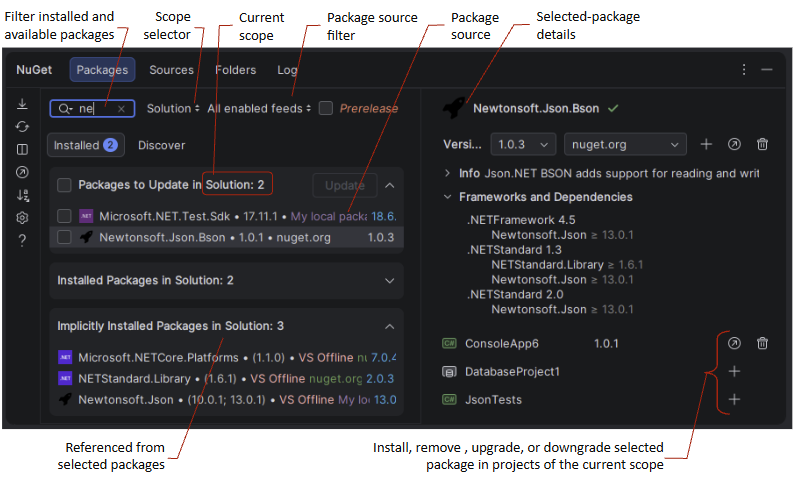Select Newtonsoft.Json.Bson 1.0.1 package row
795x481 pixels.
(x=227, y=237)
